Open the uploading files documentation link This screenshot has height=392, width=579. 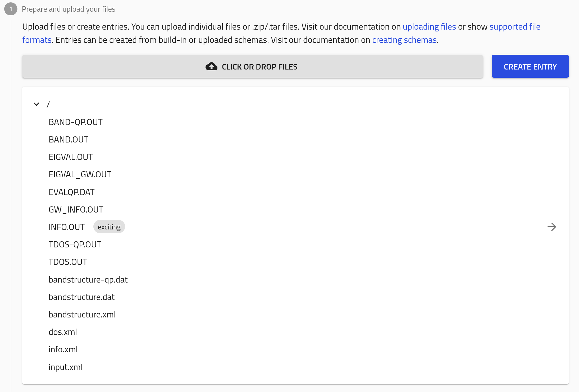click(429, 27)
